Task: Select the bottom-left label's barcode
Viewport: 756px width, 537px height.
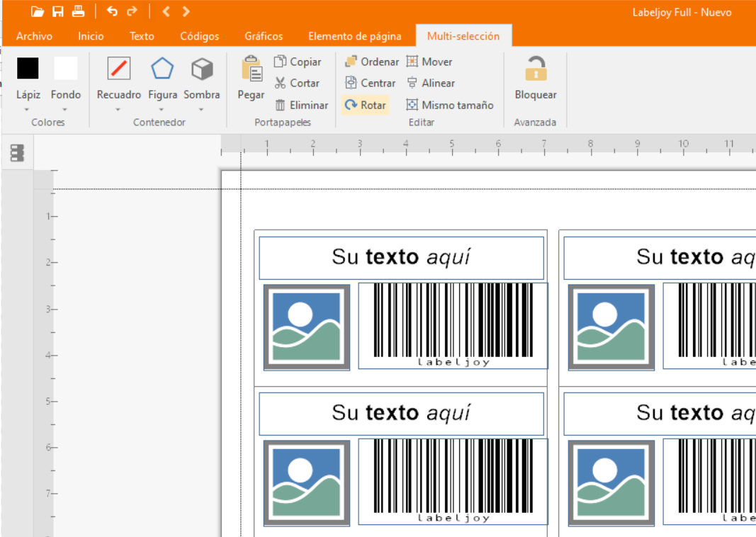Action: 453,482
